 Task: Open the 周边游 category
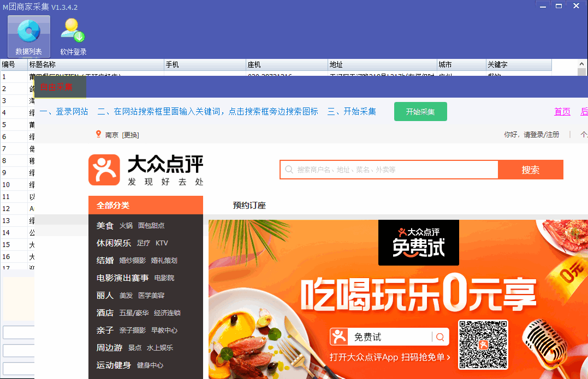click(x=110, y=347)
